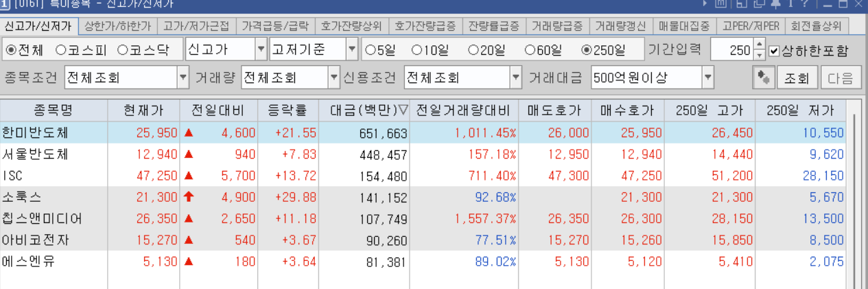Go to the 호가잔량급증 tab
Image resolution: width=868 pixels, height=289 pixels.
426,27
